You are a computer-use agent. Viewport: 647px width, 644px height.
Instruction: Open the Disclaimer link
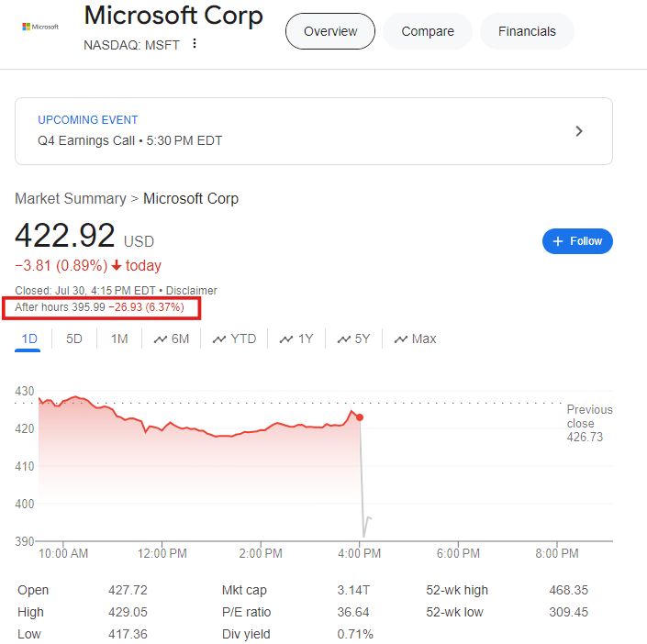(192, 290)
